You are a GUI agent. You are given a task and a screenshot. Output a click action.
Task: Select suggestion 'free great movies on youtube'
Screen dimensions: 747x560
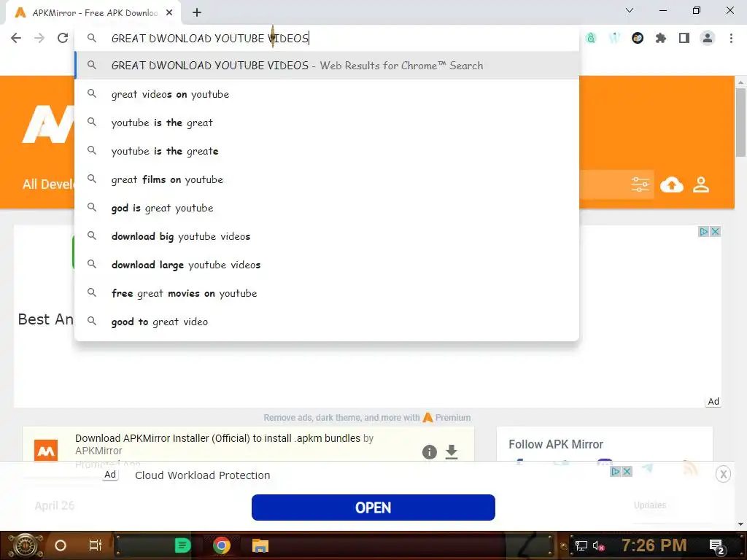click(x=327, y=293)
